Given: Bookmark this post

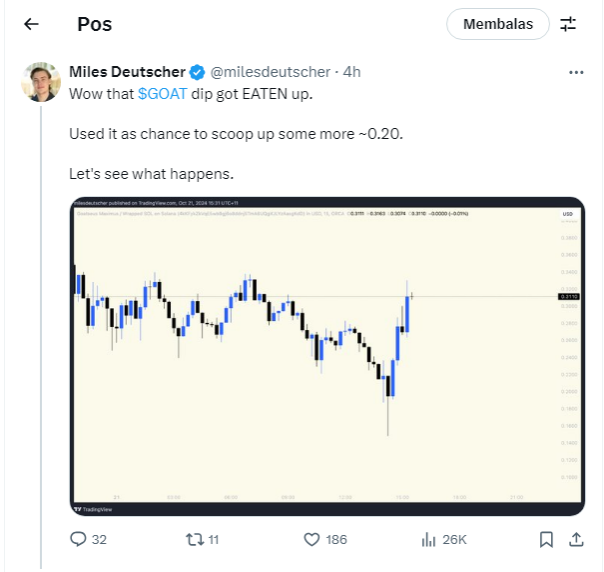Looking at the screenshot, I should 546,539.
